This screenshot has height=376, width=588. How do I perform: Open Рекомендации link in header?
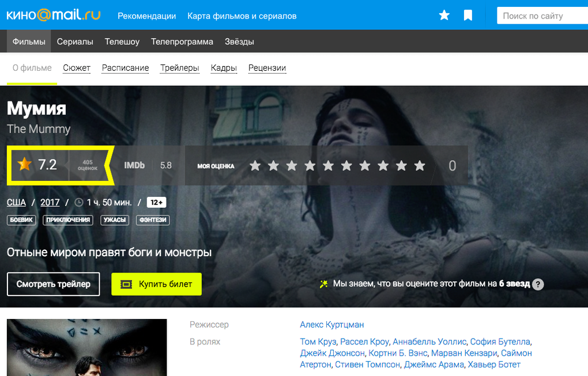[146, 16]
